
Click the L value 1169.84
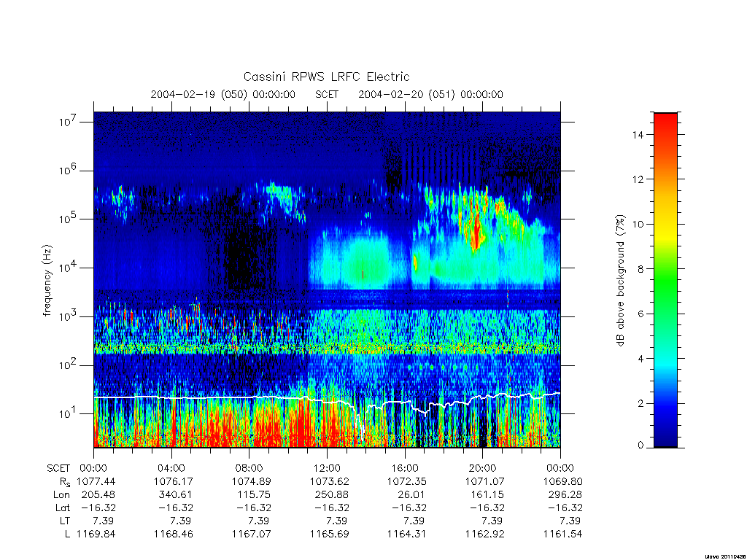coord(96,534)
